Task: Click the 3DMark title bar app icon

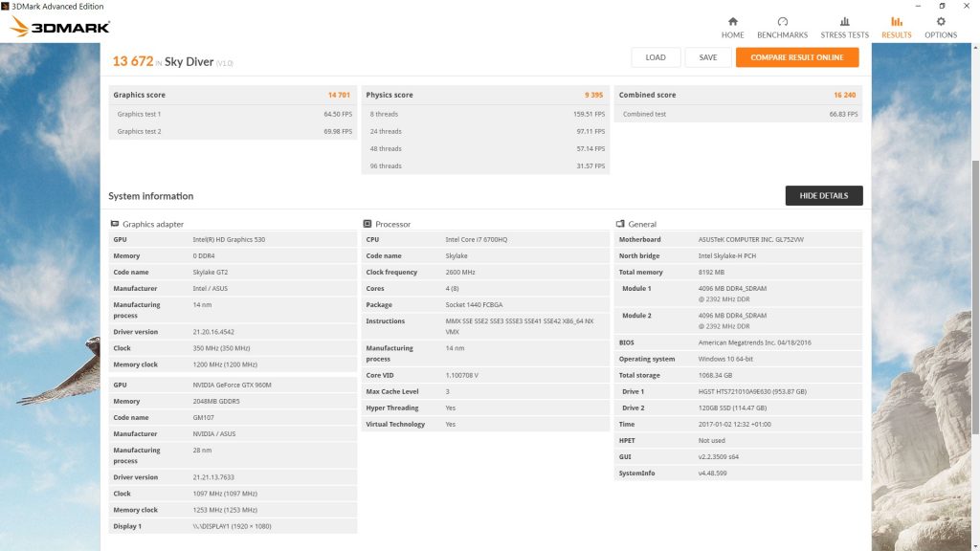Action: (5, 7)
